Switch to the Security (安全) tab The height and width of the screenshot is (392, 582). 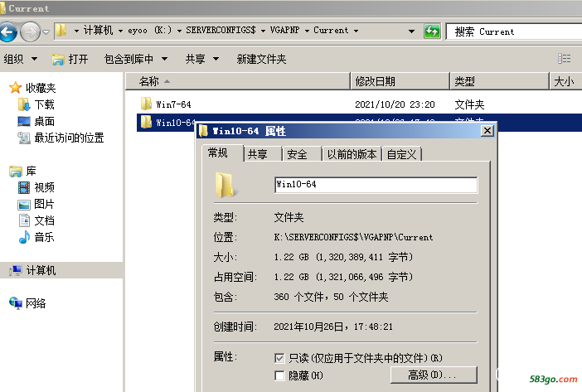(297, 154)
